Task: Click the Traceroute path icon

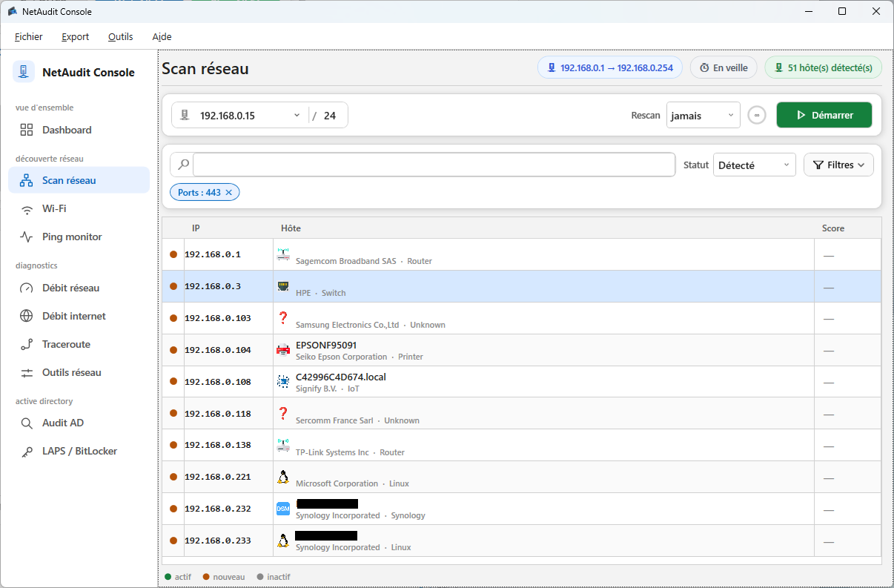Action: coord(27,344)
